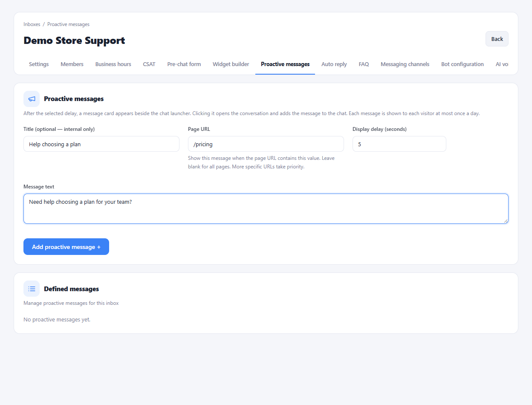Select the Proactive messages tab
The height and width of the screenshot is (405, 532).
click(x=285, y=64)
